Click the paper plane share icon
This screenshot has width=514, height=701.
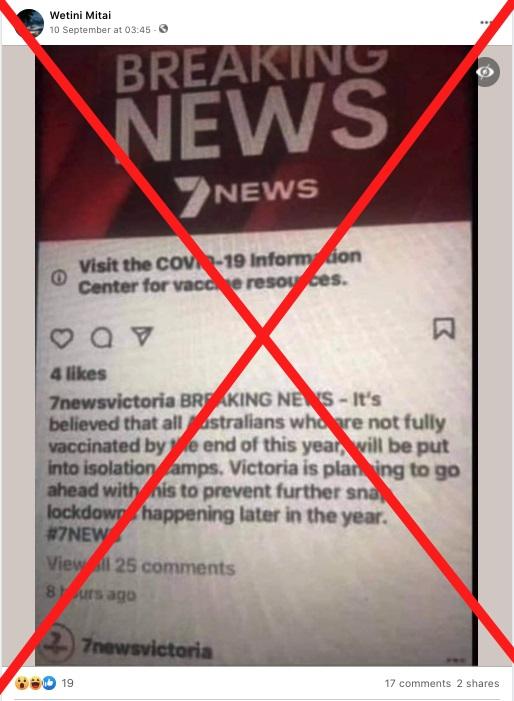point(142,336)
